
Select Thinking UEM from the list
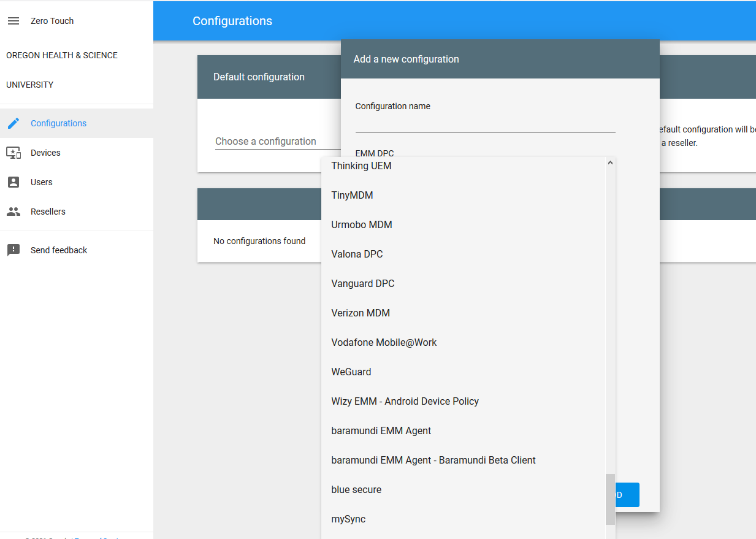463,166
